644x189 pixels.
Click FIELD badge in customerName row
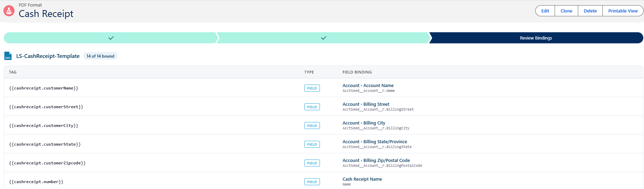pyautogui.click(x=312, y=88)
